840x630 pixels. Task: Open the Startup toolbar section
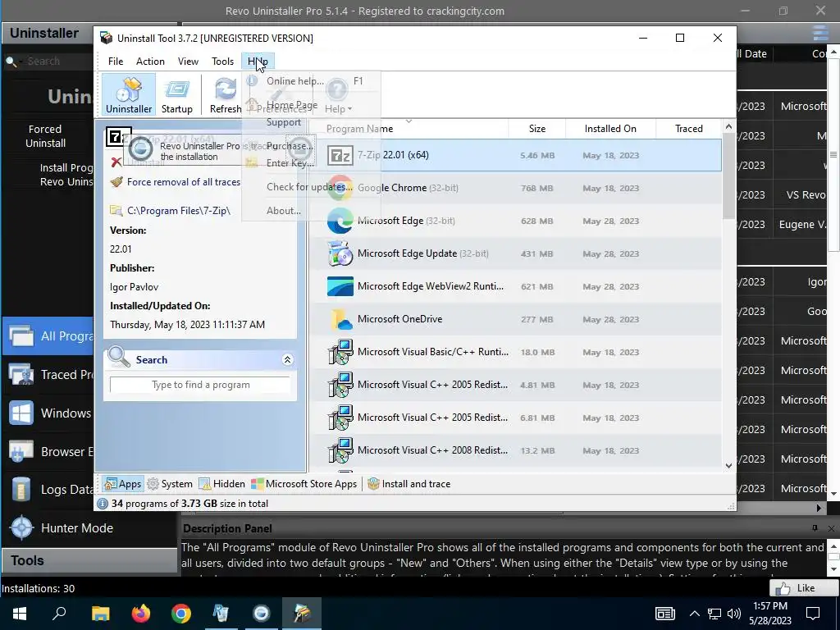point(177,95)
